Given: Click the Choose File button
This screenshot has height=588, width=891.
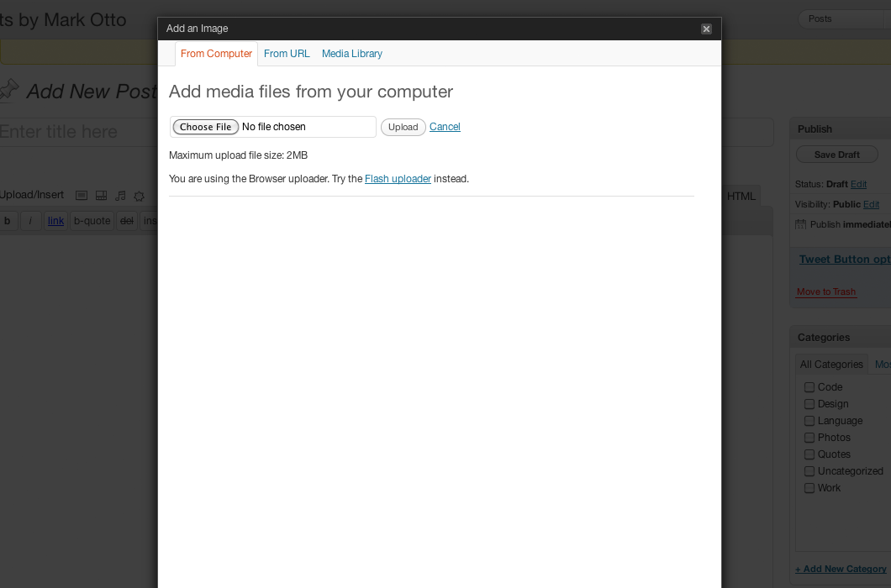Looking at the screenshot, I should [x=206, y=127].
